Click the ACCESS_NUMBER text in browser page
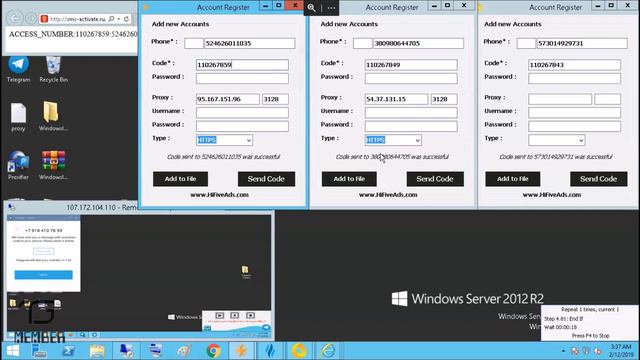 (73, 34)
